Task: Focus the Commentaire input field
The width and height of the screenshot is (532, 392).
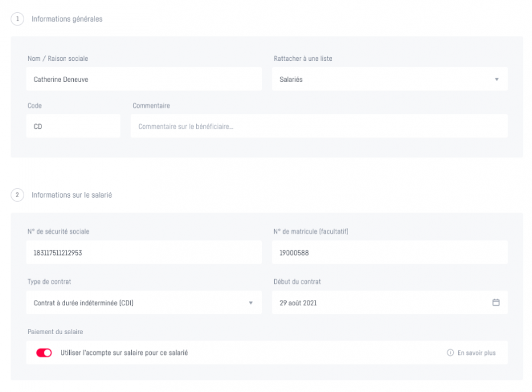Action: (319, 126)
